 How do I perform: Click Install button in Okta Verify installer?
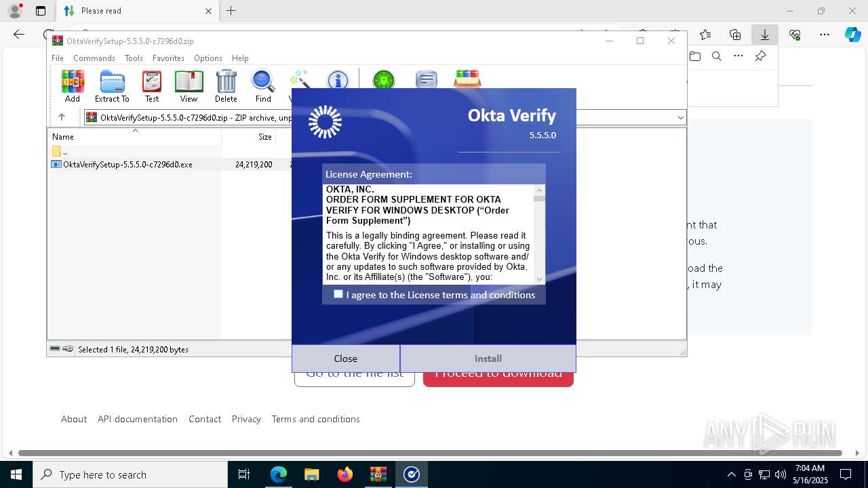tap(488, 359)
